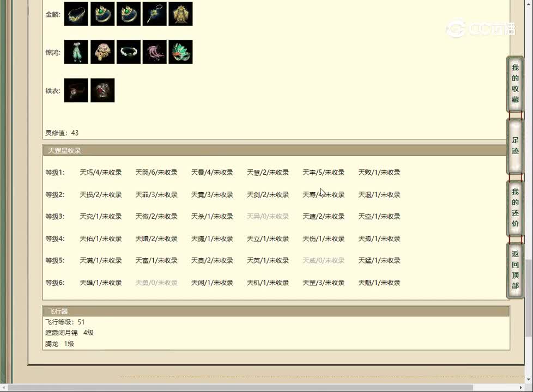Viewport: 533px width, 392px height.
Task: Select 天伤/1/未收录 entry
Action: pyautogui.click(x=324, y=239)
